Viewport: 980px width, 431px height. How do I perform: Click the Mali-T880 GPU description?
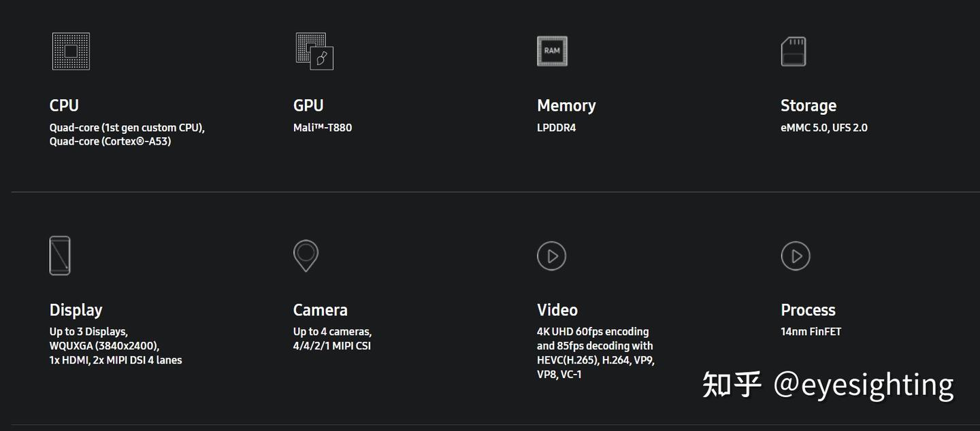pyautogui.click(x=323, y=128)
